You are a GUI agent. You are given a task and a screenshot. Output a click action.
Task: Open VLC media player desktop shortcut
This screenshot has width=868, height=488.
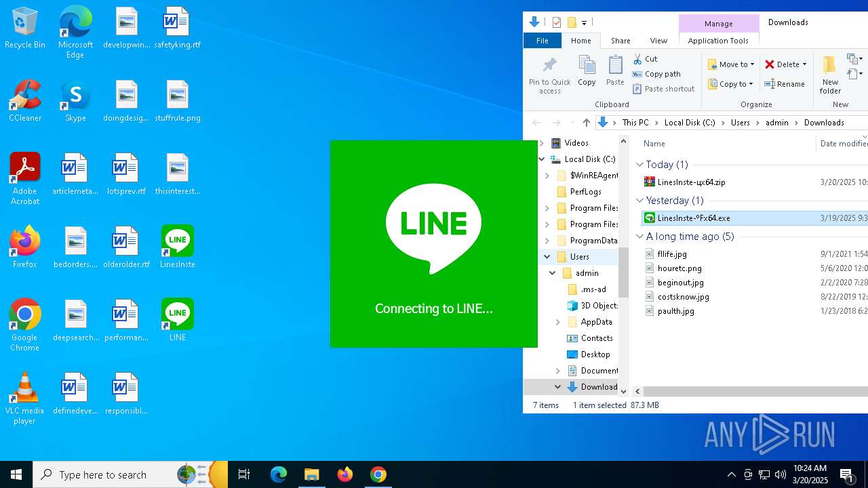point(25,399)
